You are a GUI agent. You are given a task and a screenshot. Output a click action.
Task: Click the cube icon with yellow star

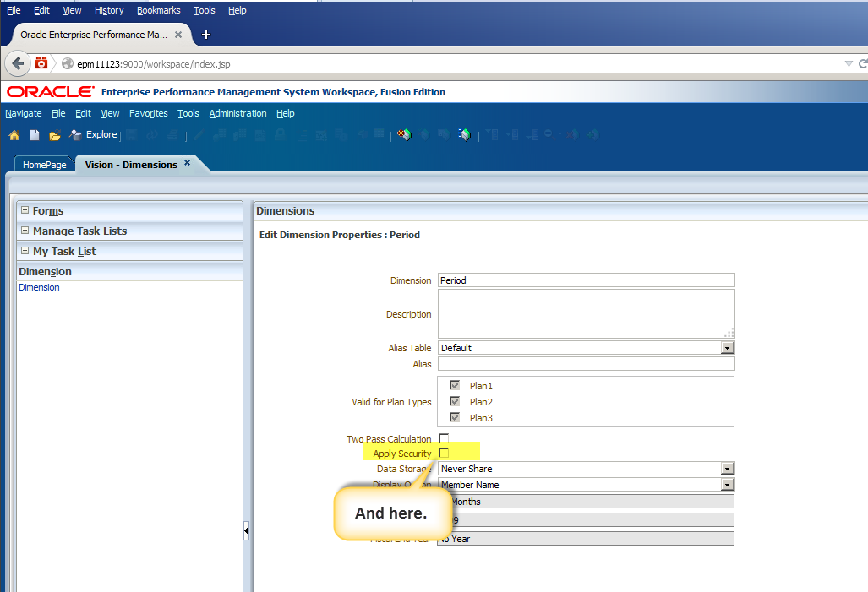(404, 134)
